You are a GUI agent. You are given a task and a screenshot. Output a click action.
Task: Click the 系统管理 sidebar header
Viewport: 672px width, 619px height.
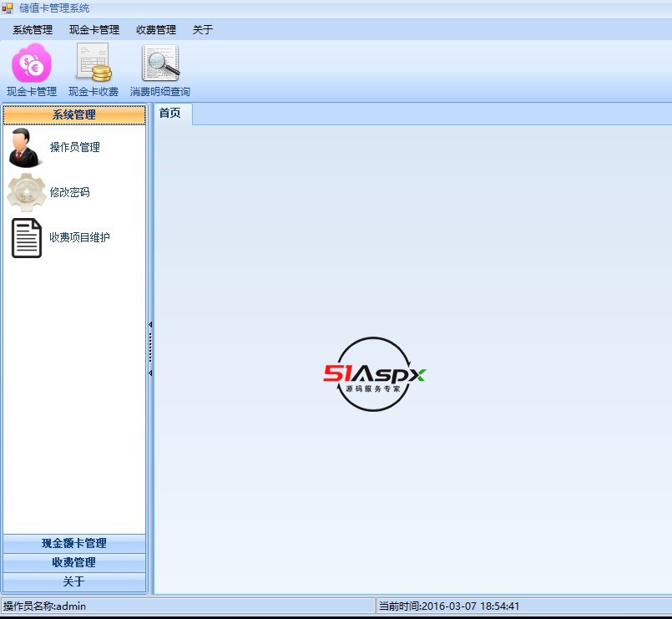pyautogui.click(x=74, y=115)
